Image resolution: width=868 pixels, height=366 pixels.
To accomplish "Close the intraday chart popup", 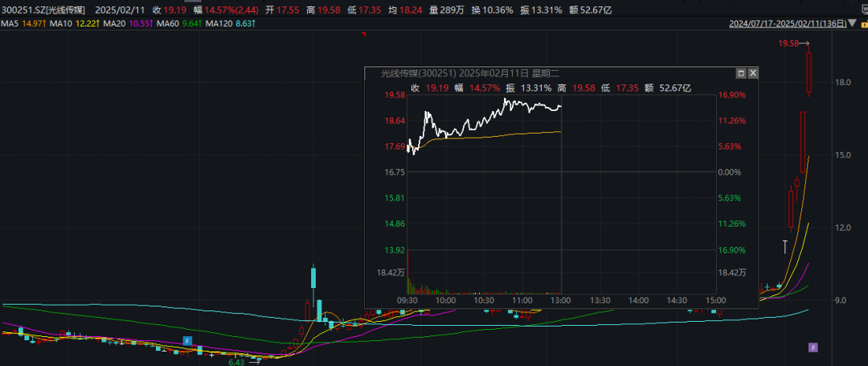I will [753, 73].
